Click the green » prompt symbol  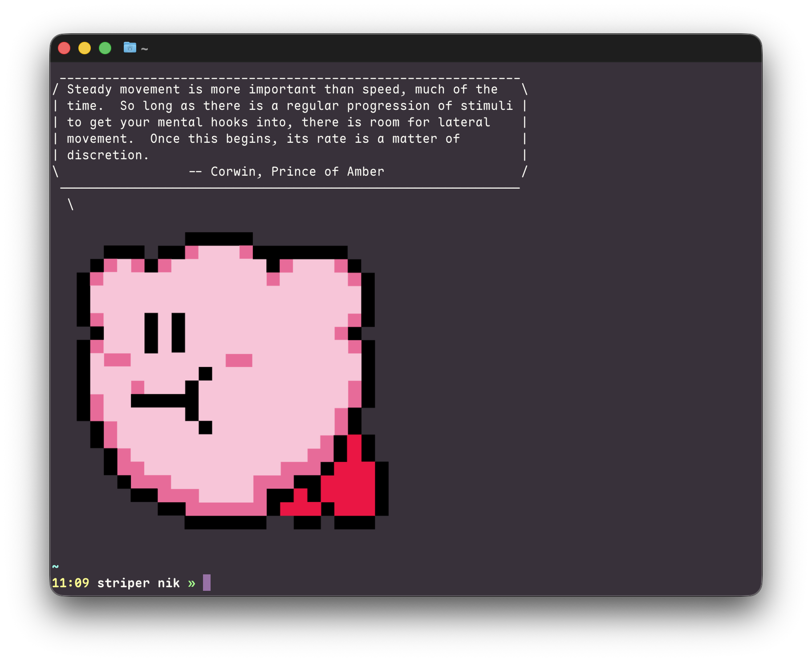tap(191, 583)
